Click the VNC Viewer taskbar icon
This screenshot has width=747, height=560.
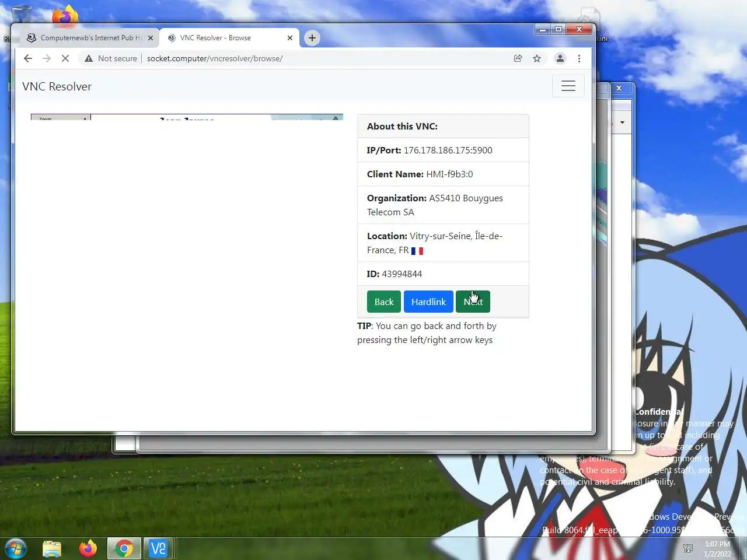158,548
